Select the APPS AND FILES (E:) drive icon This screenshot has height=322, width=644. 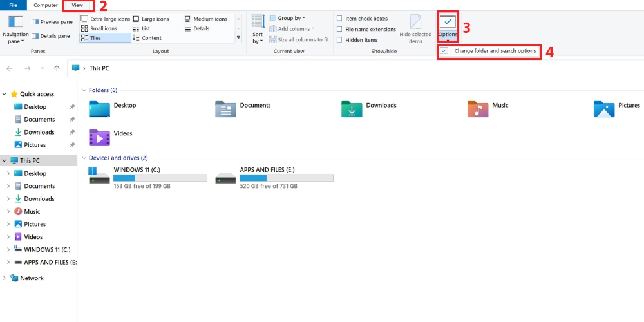coord(225,178)
